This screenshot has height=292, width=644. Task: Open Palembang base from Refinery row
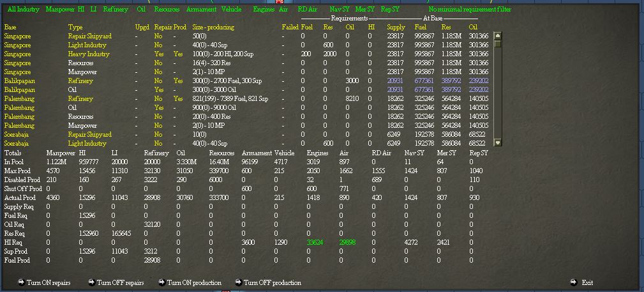[x=19, y=99]
